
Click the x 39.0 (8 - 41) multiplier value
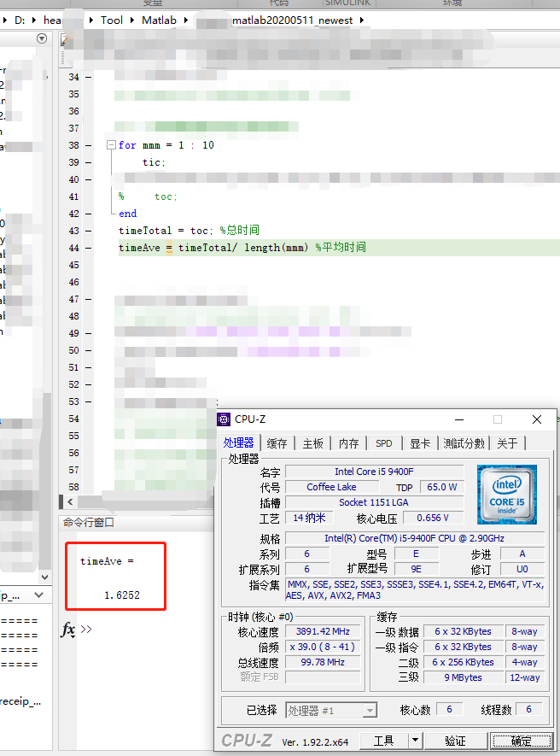point(323,647)
